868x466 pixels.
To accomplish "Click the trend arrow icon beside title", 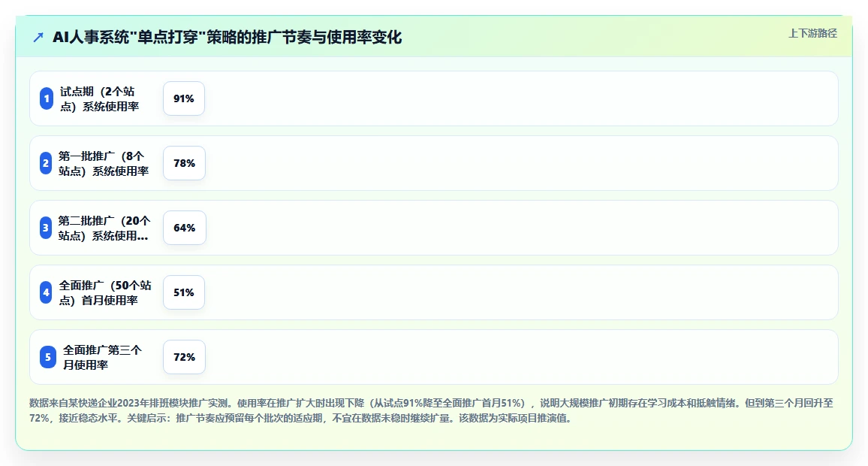I will coord(38,37).
